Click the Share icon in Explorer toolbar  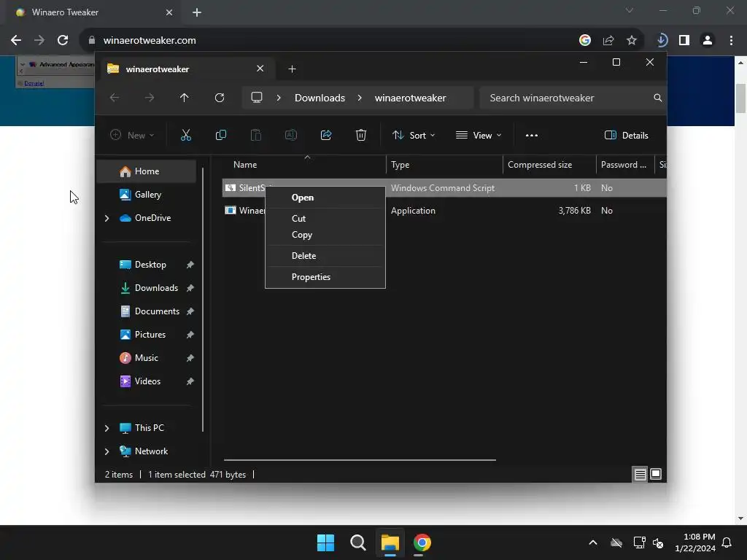(x=326, y=135)
